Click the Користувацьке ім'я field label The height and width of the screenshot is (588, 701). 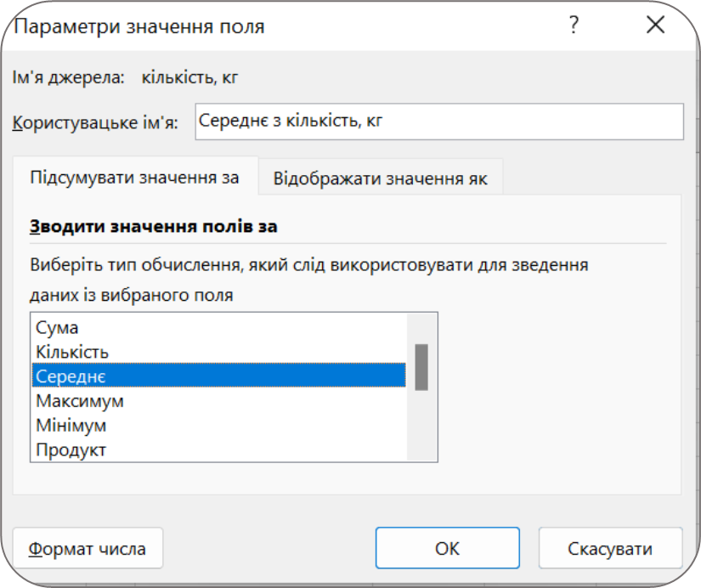click(95, 122)
